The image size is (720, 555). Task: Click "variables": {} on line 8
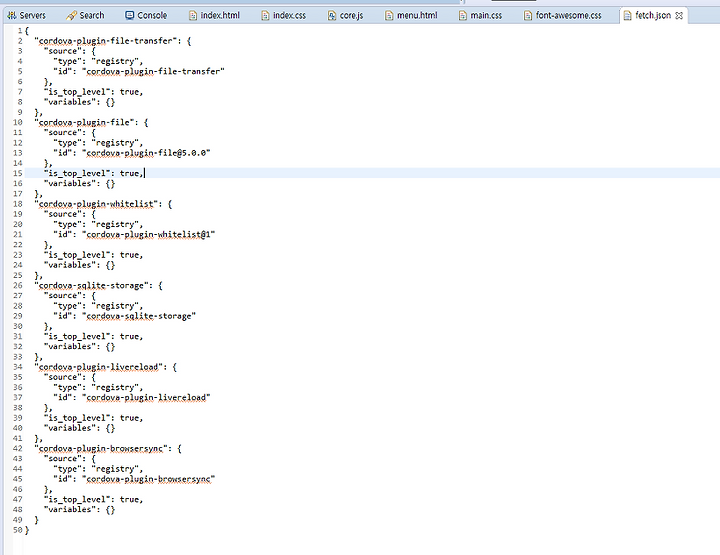[x=79, y=102]
